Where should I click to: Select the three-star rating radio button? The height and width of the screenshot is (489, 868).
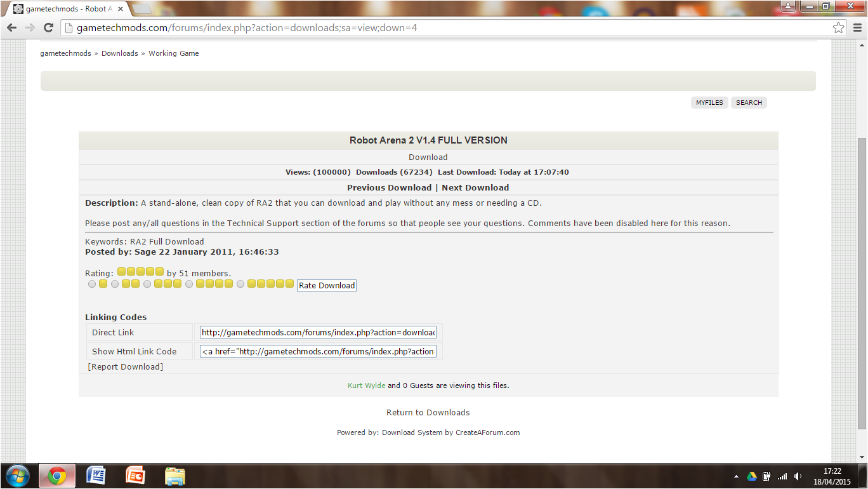[147, 284]
